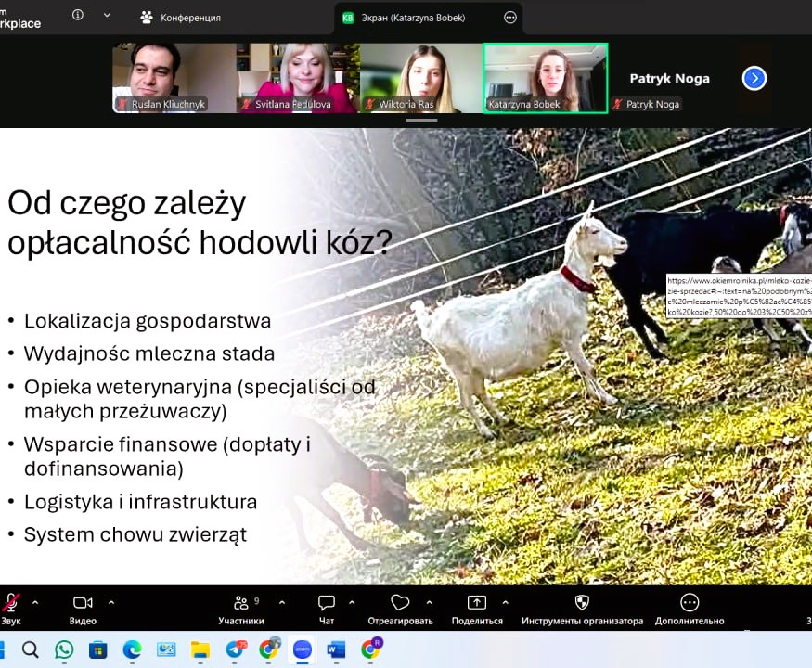Image resolution: width=812 pixels, height=668 pixels.
Task: Expand the chat options arrow next to Чат
Action: click(352, 601)
